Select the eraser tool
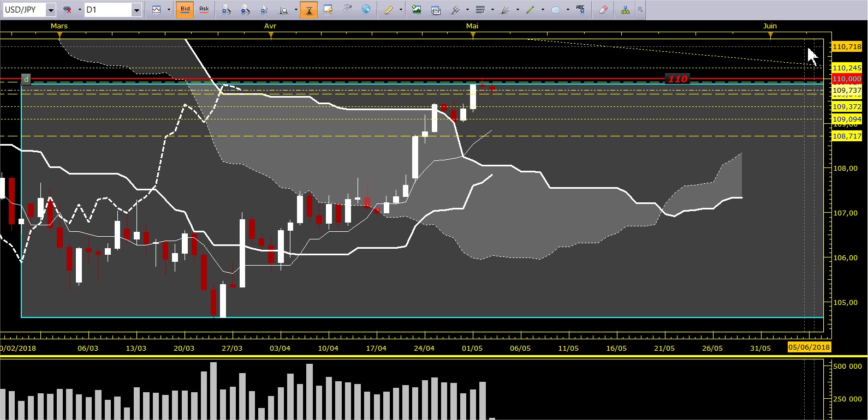 click(603, 10)
